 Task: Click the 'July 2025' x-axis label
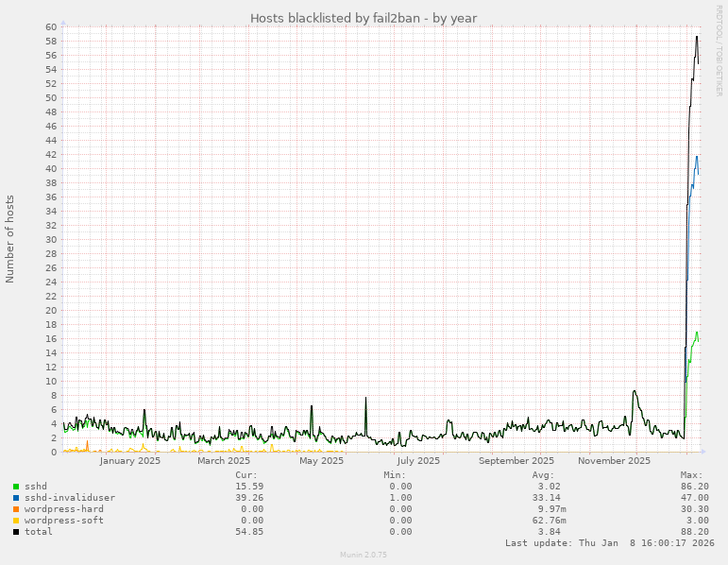(x=418, y=461)
